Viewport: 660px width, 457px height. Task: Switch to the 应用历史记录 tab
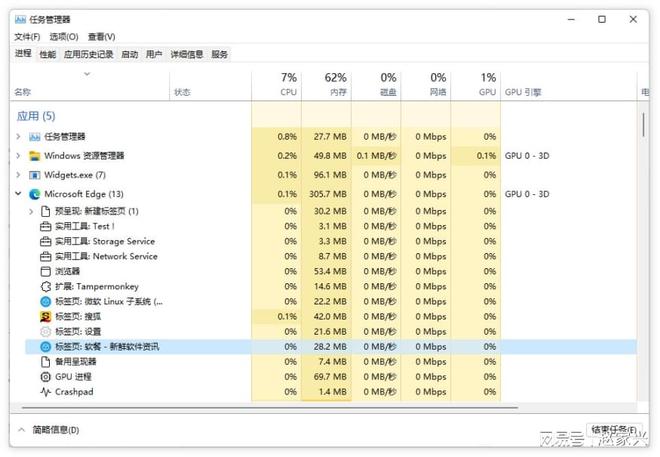[88, 54]
